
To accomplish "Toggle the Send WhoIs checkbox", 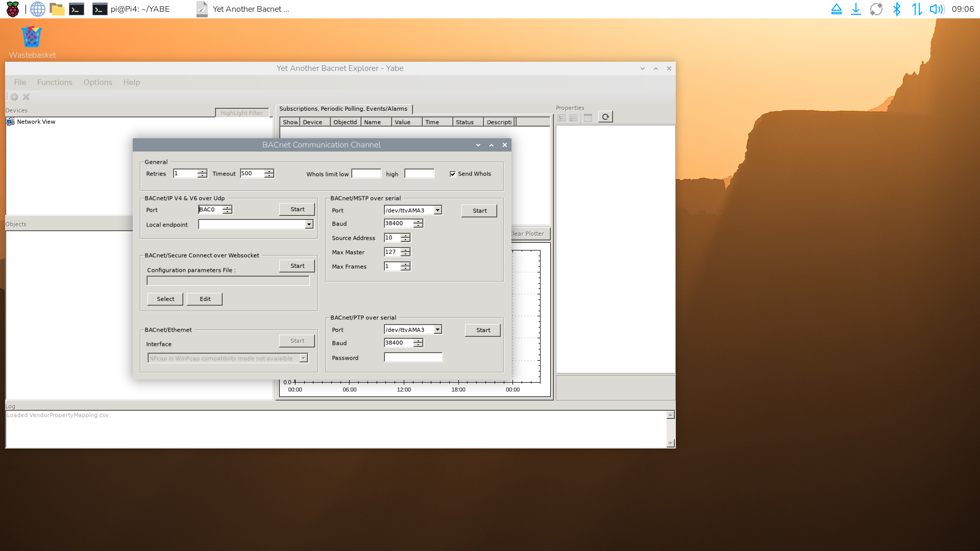I will [x=453, y=174].
